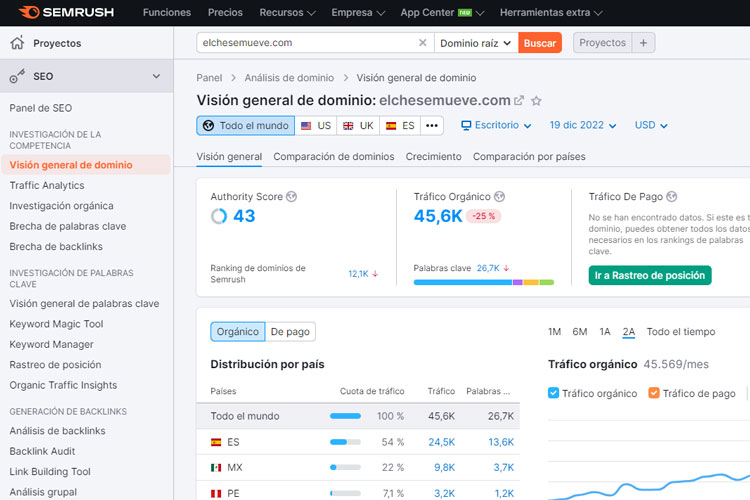Click the globe icon next to Authority Score
This screenshot has height=500, width=750.
pos(291,197)
